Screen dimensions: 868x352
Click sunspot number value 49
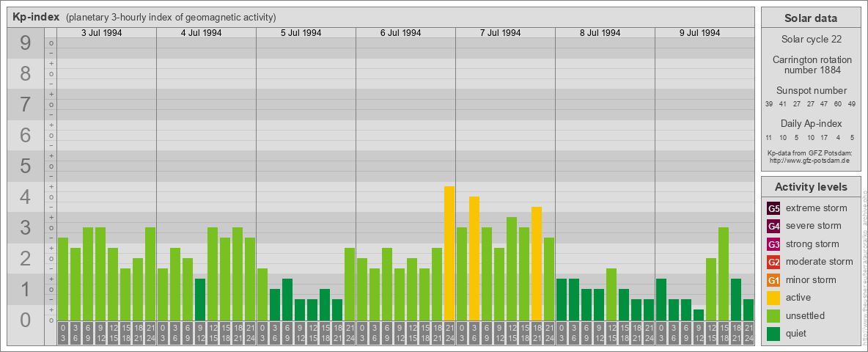(x=852, y=104)
